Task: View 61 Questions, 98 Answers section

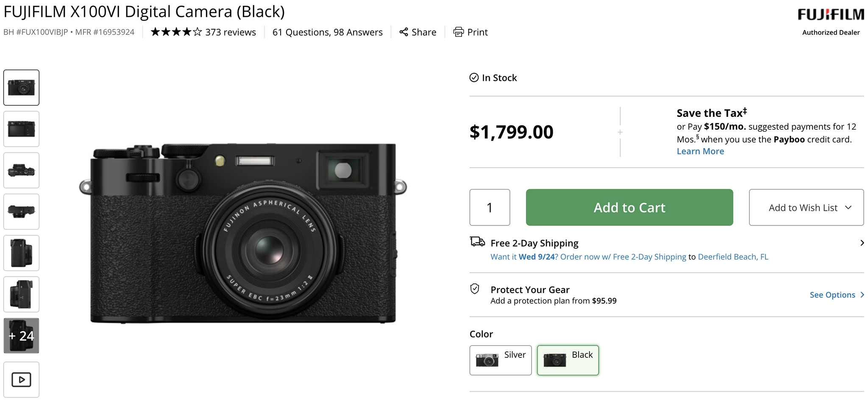Action: (327, 32)
